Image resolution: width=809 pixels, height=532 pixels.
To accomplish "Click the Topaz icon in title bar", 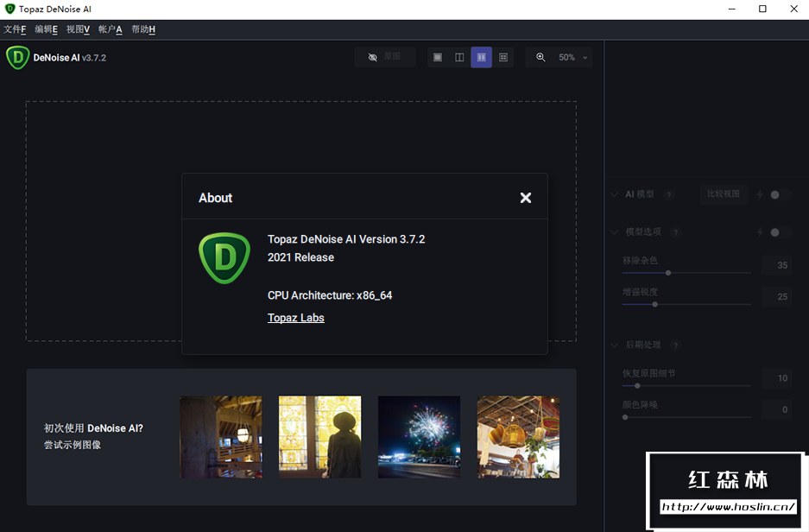I will pos(9,9).
